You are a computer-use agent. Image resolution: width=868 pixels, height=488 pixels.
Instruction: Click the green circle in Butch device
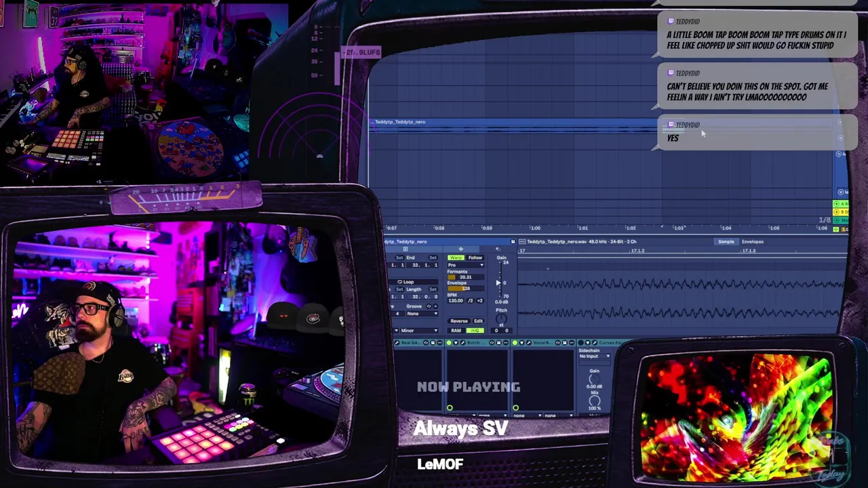[450, 408]
